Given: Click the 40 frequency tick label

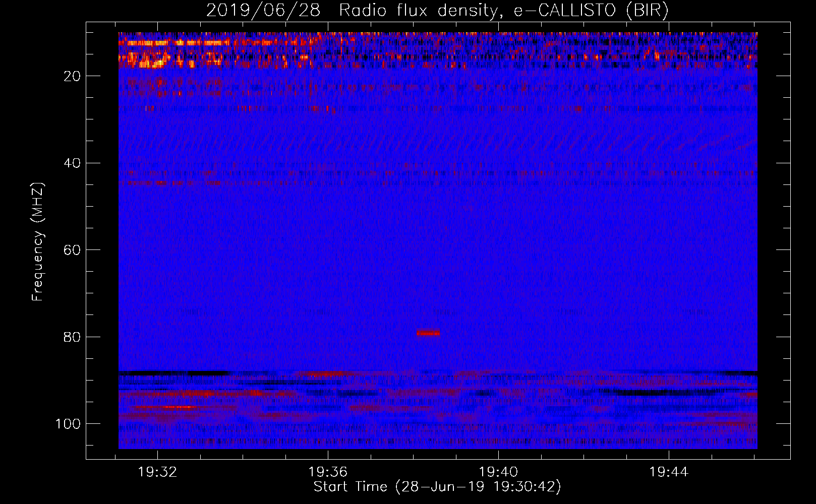Looking at the screenshot, I should coord(72,163).
